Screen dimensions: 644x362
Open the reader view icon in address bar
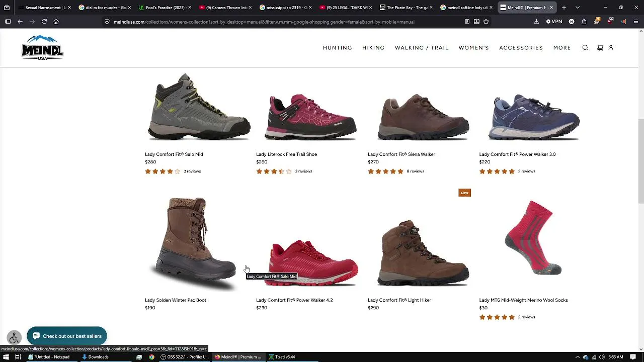point(467,22)
